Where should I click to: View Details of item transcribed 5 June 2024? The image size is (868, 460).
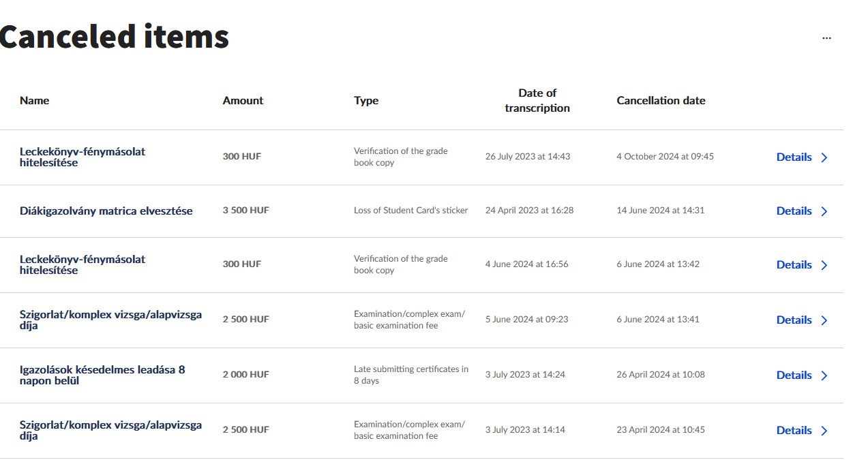(794, 320)
